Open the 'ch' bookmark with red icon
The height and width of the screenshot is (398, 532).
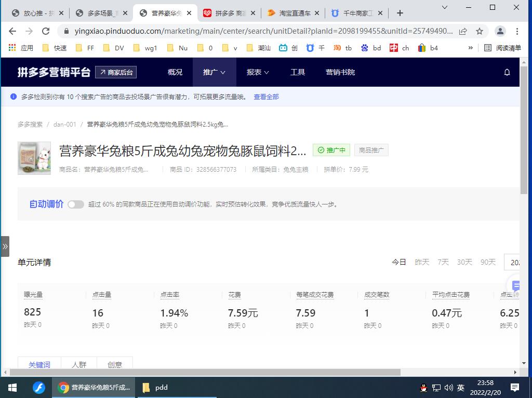pos(400,48)
